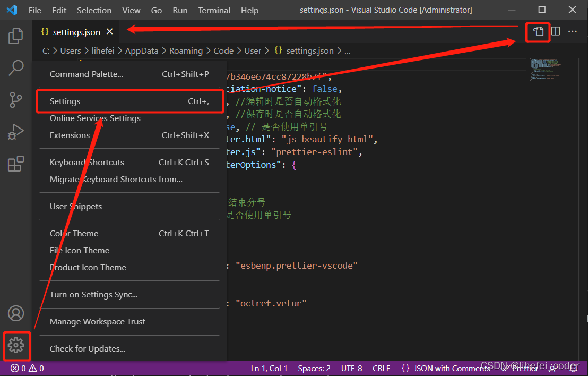Screen dimensions: 588x376
Task: Open the Selection menu
Action: [x=94, y=10]
